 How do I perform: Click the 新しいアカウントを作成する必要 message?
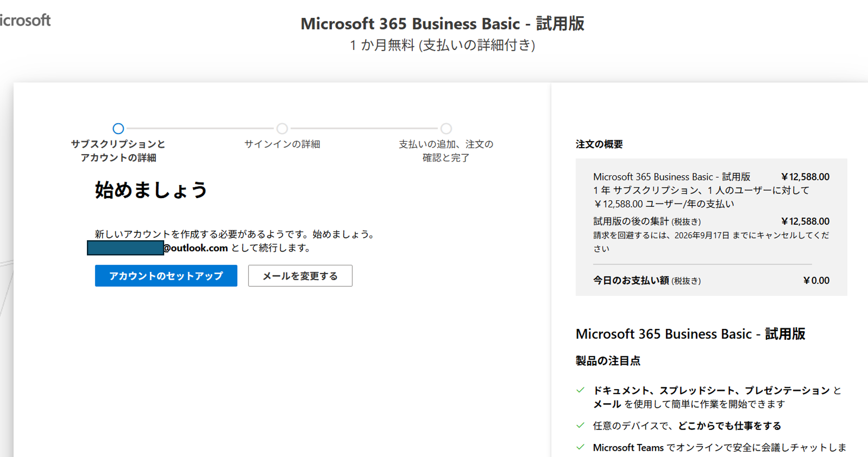click(235, 234)
